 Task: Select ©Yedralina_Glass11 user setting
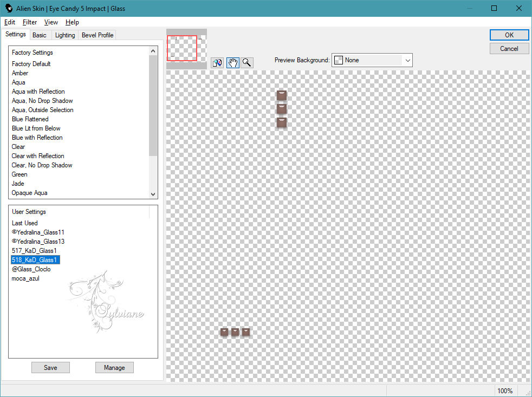pyautogui.click(x=38, y=232)
